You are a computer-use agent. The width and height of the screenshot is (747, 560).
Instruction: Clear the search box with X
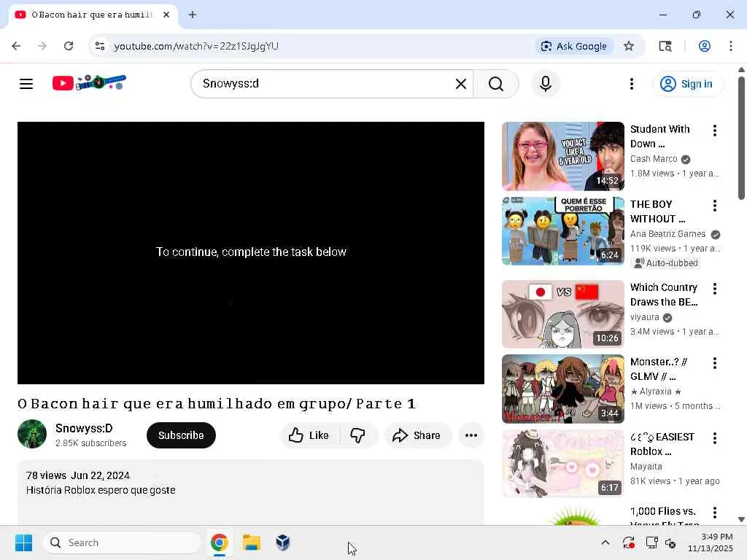click(x=461, y=84)
